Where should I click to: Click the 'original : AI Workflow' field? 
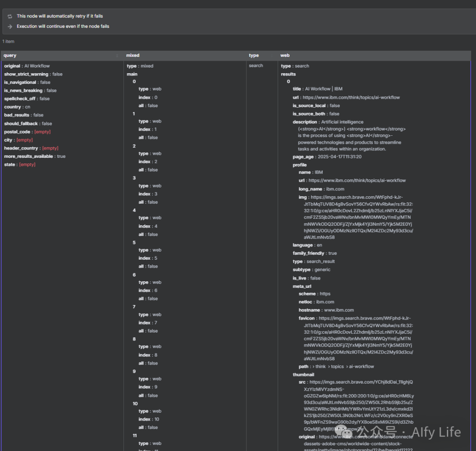click(x=27, y=66)
